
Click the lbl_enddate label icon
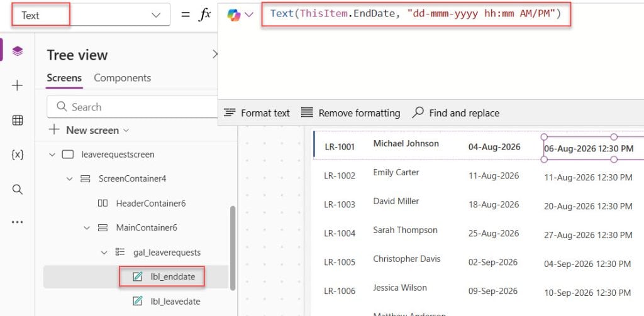138,277
